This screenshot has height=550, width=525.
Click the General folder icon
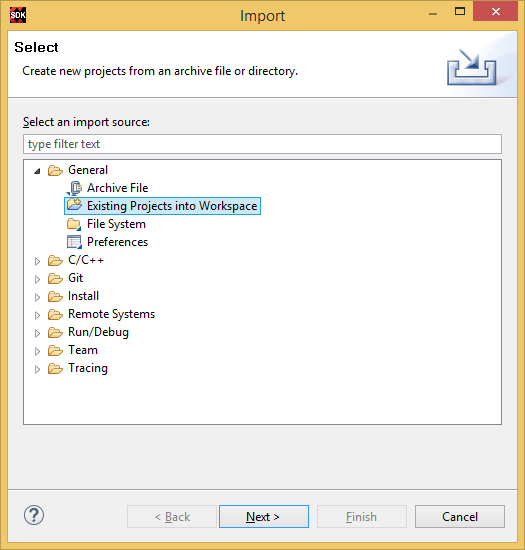tap(55, 170)
